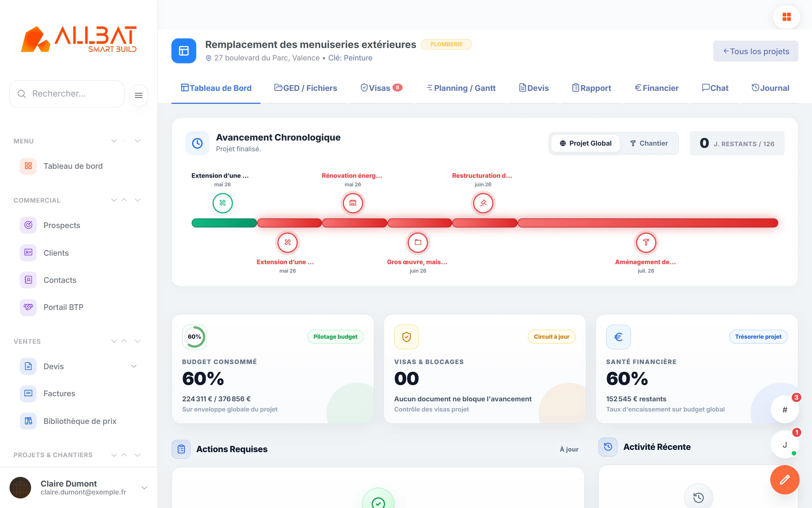812x508 pixels.
Task: Open the blue project layout icon
Action: click(184, 51)
